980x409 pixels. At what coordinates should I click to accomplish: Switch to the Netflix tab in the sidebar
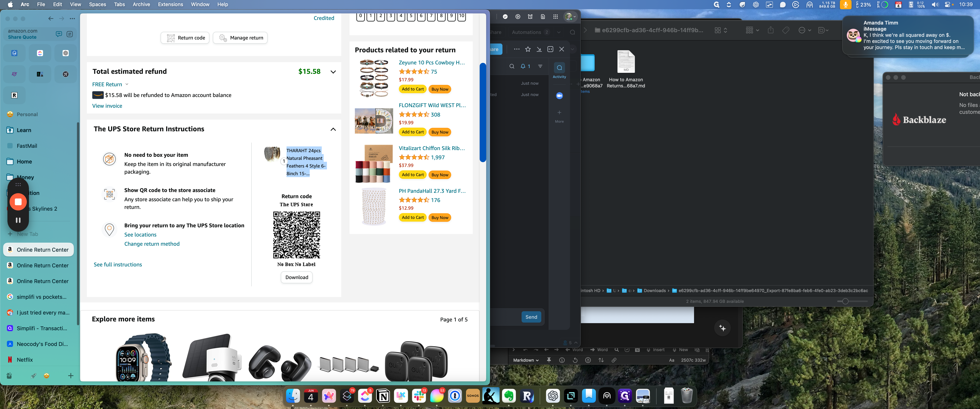(25, 360)
